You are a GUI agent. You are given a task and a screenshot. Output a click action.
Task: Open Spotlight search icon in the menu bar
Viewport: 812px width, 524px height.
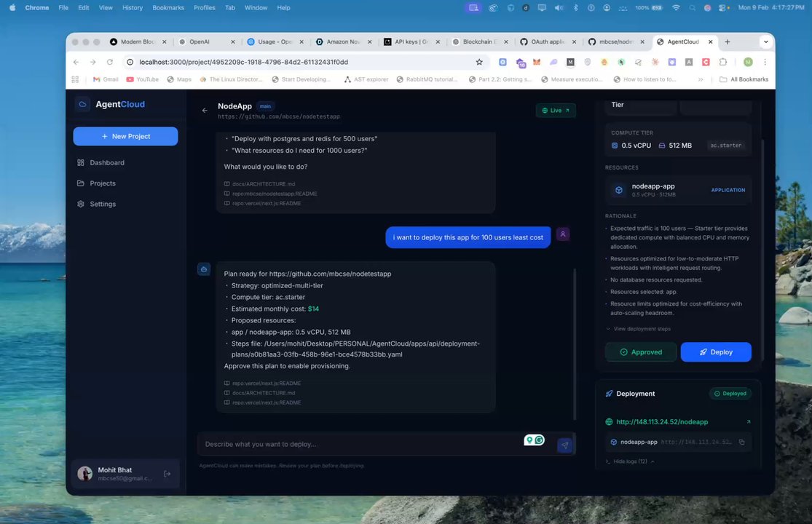tap(693, 8)
